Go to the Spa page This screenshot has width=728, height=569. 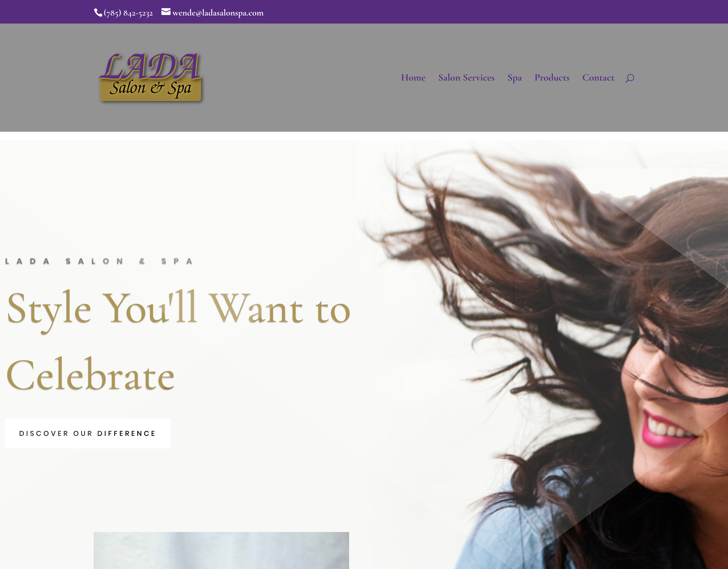tap(514, 78)
